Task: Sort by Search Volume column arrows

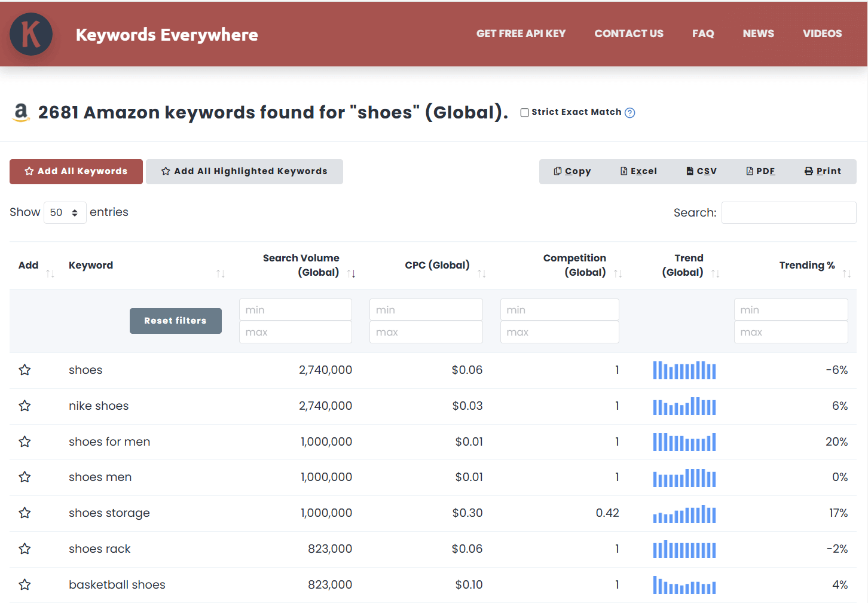Action: (352, 273)
